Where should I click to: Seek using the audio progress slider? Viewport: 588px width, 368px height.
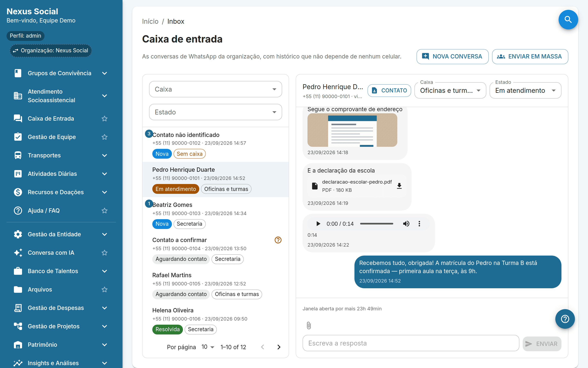(x=376, y=224)
